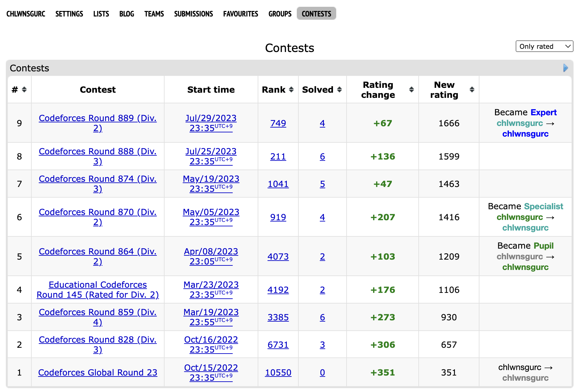Select the new rating value 1666

pos(449,123)
